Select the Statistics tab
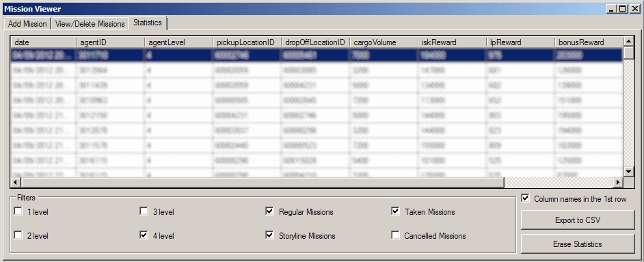 148,23
